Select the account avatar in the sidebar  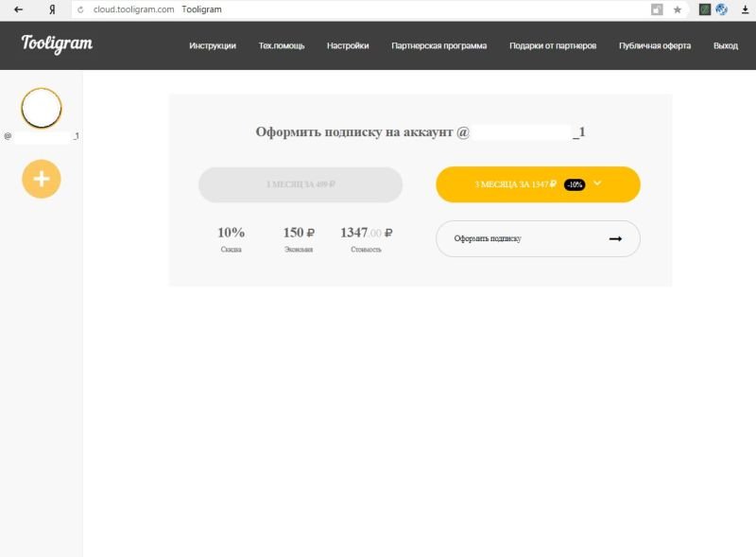tap(41, 108)
